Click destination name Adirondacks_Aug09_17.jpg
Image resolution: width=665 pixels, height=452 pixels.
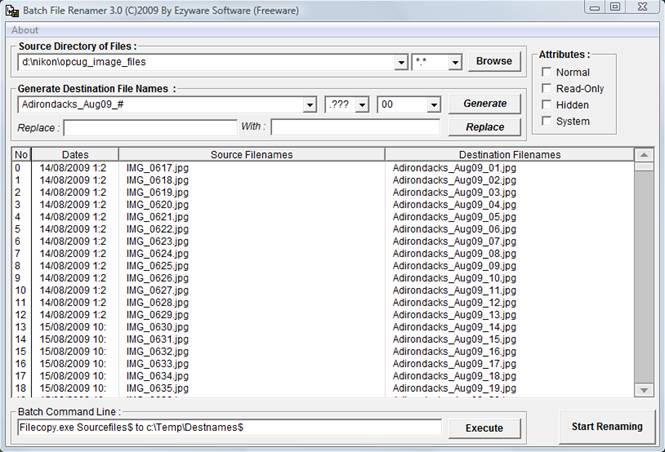[454, 364]
